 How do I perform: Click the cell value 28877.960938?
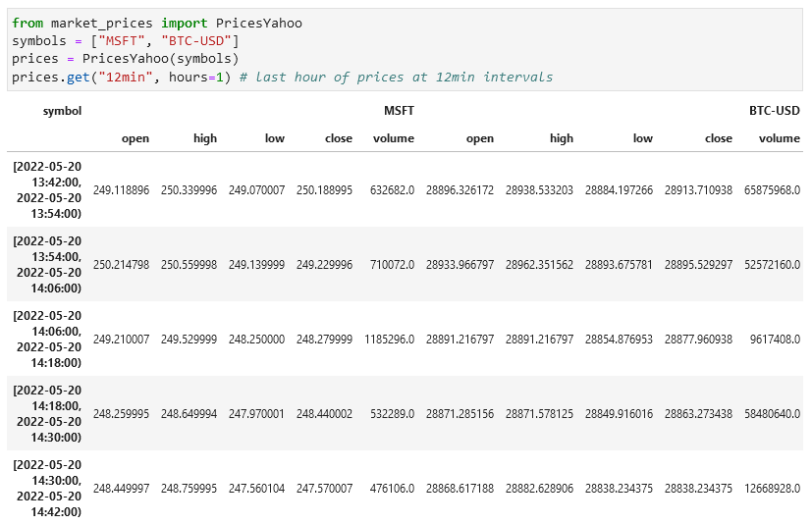coord(698,340)
